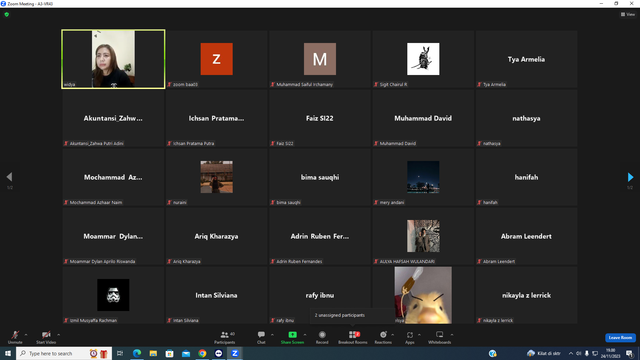Click Faiz SI22 participant tile
640x360 pixels.
click(x=320, y=118)
